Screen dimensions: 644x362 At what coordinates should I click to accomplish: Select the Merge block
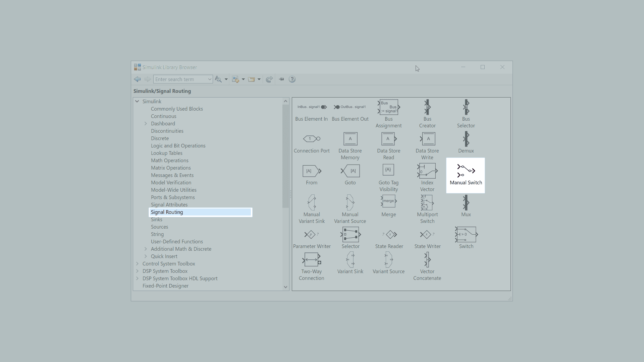click(388, 201)
